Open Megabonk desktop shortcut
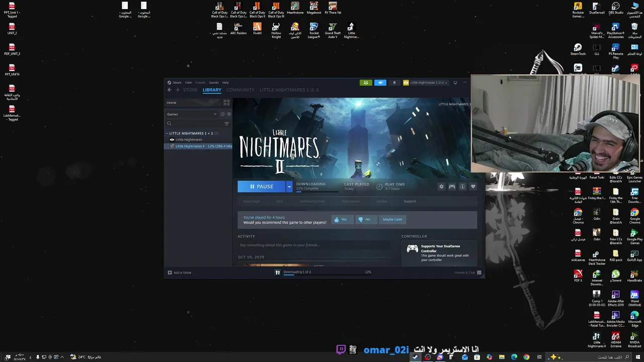 coord(314,9)
